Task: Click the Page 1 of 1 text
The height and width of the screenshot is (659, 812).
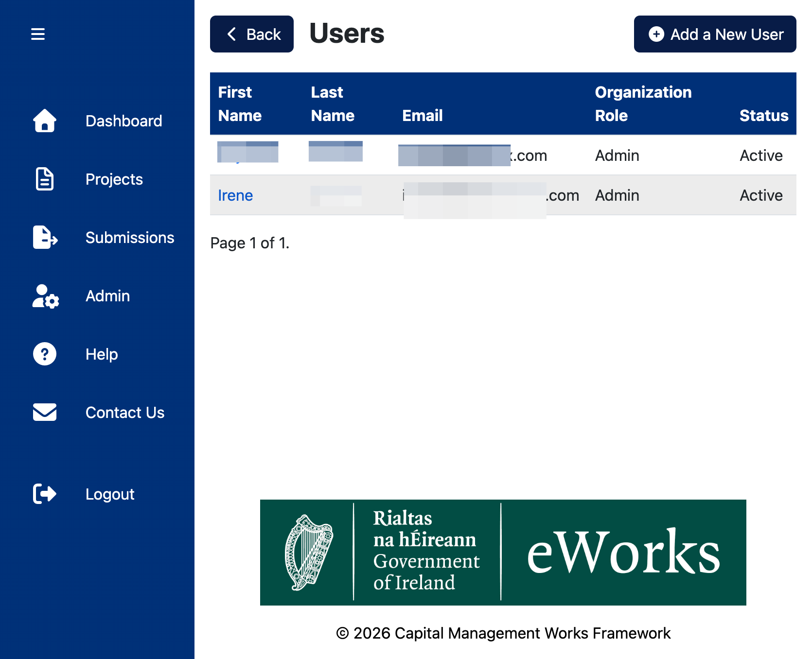Action: click(250, 243)
